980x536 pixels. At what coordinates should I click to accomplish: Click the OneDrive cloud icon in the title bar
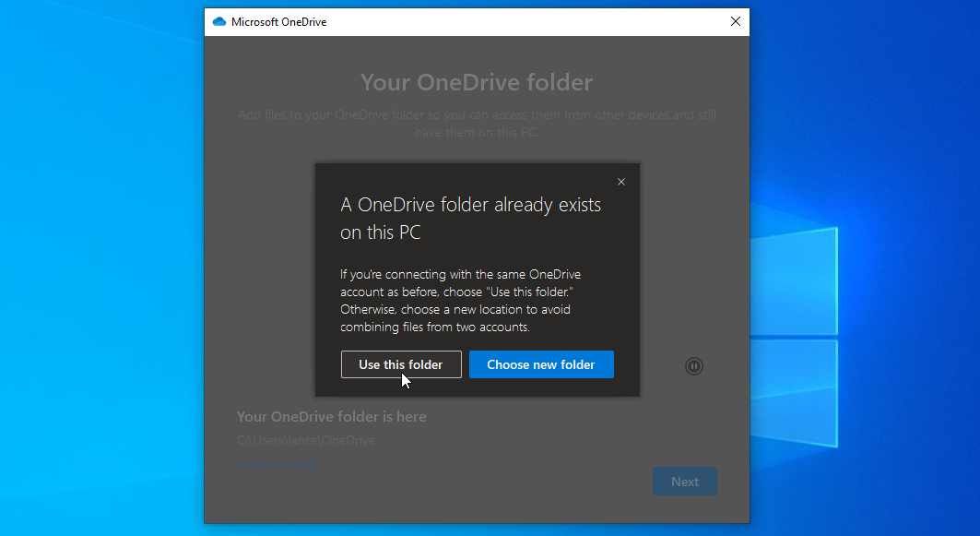(218, 20)
